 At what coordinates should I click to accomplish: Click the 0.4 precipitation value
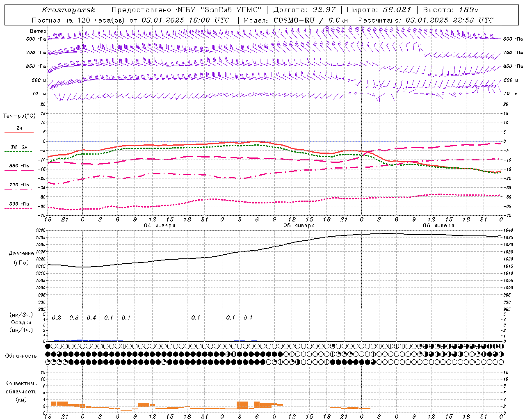91,318
